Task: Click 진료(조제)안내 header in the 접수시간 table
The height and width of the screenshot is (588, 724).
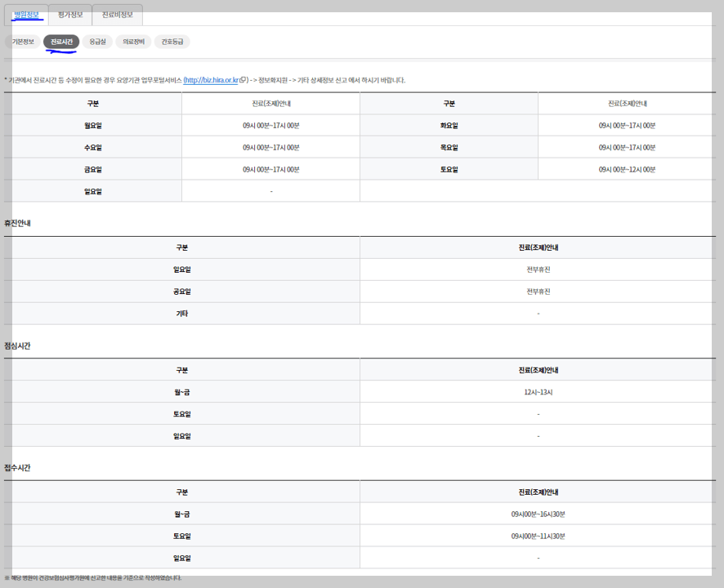Action: [x=539, y=492]
